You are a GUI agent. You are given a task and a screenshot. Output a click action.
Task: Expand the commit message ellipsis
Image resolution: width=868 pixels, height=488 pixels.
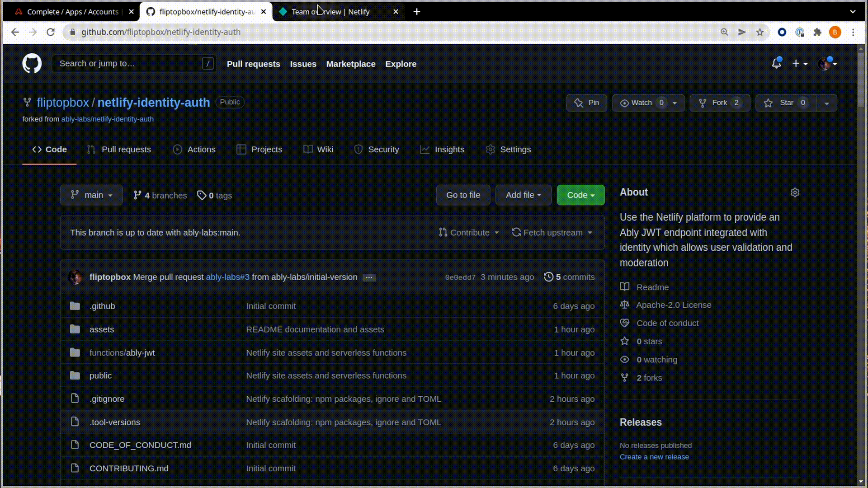369,277
